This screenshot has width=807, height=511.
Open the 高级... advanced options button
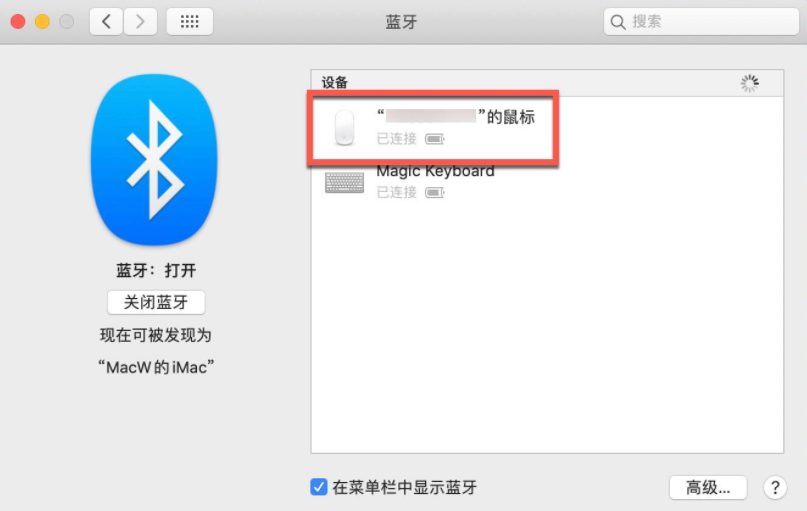(x=708, y=487)
